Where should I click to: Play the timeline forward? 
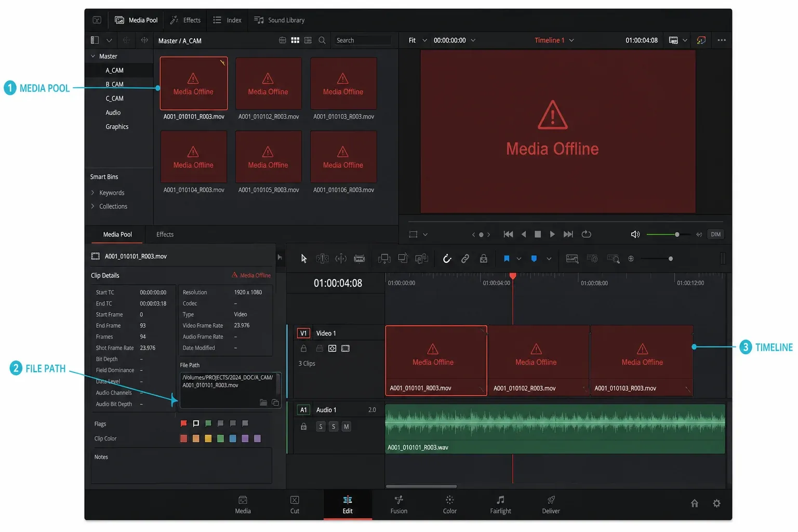coord(552,234)
